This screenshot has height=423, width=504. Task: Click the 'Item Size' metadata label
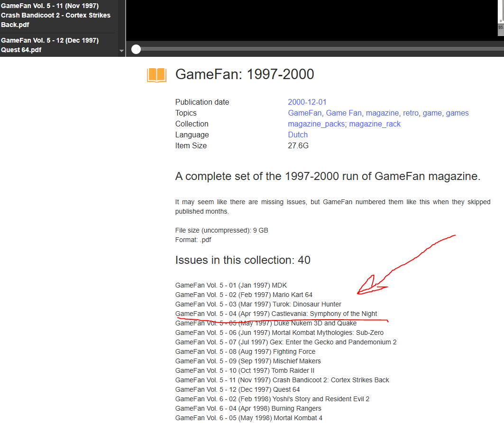point(191,146)
